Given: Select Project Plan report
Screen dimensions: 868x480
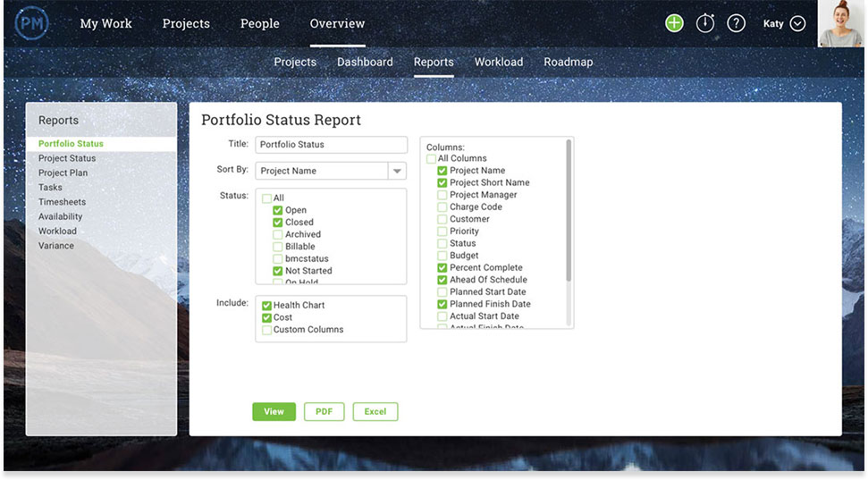Looking at the screenshot, I should 63,173.
